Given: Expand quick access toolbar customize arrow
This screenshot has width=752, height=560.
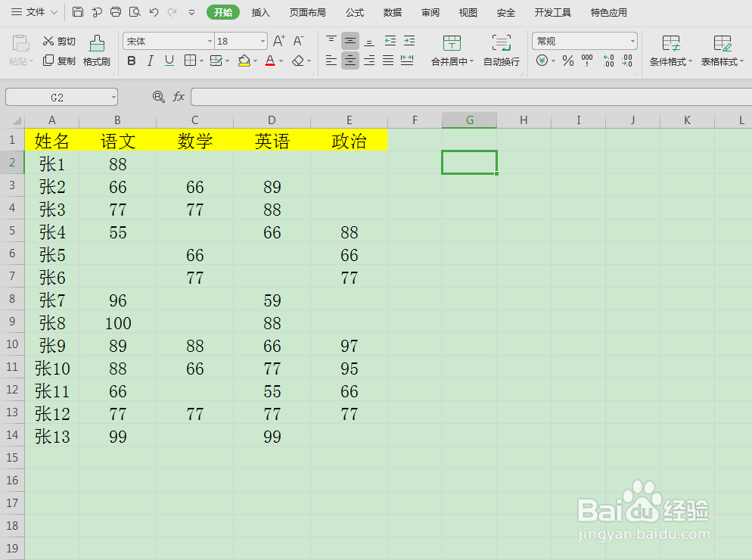Looking at the screenshot, I should pos(191,12).
